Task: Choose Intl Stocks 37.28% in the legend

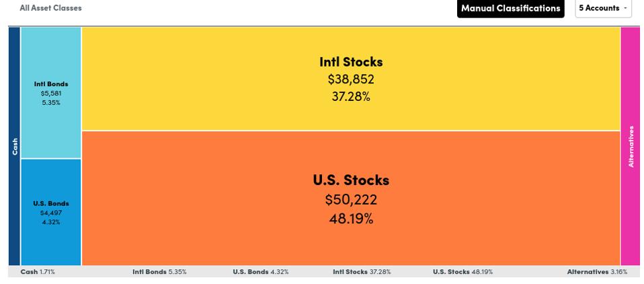Action: click(x=361, y=272)
